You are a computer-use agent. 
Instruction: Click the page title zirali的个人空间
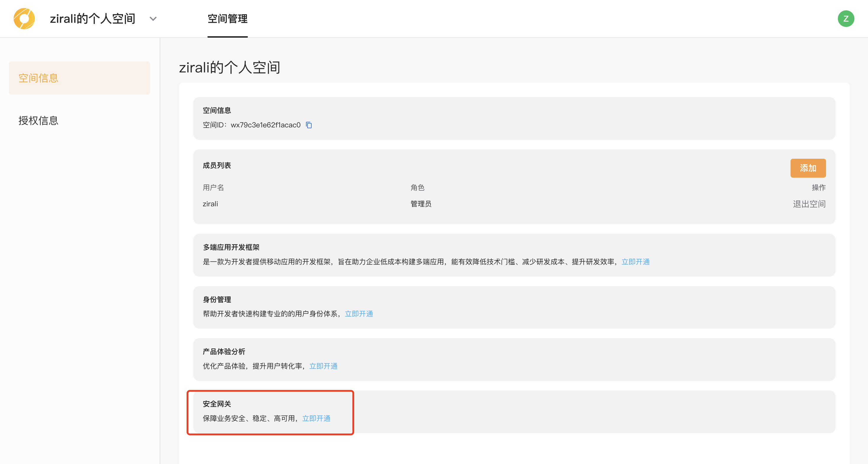[229, 67]
